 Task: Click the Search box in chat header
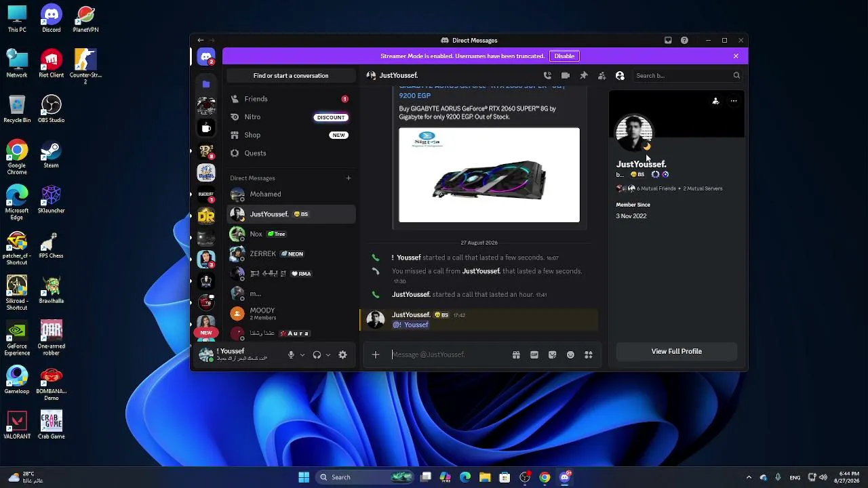[x=687, y=76]
